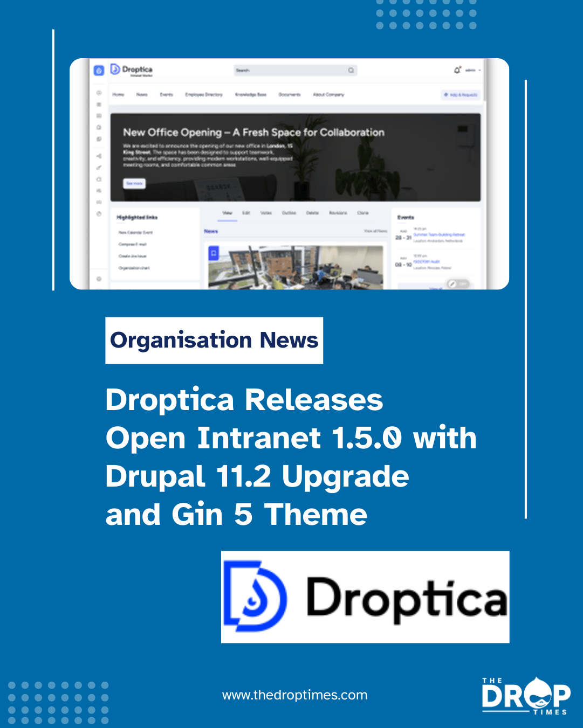Toggle the edit mode Off switch
583x728 pixels.
click(x=463, y=283)
